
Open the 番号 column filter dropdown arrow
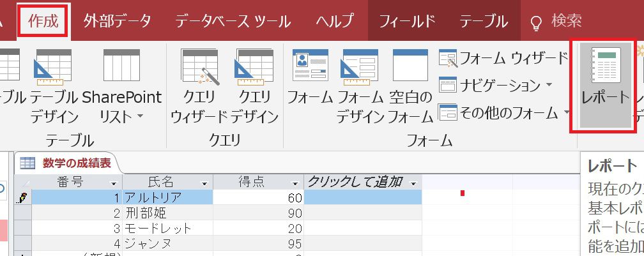(x=114, y=183)
